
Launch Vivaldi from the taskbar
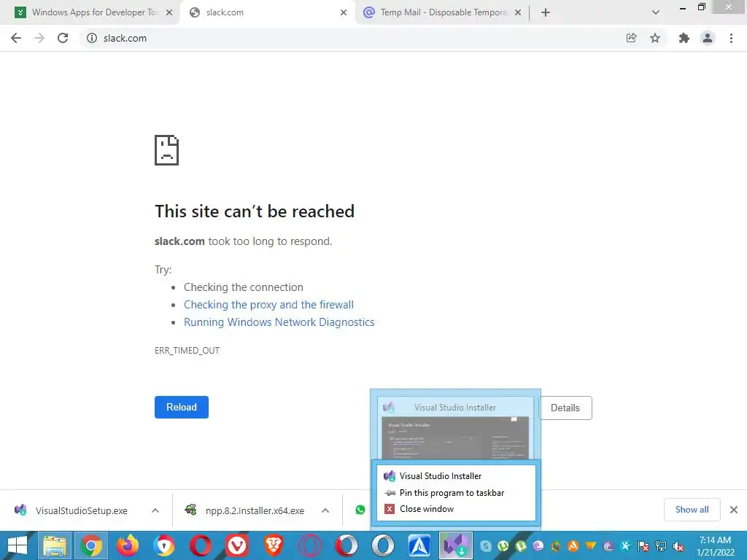[237, 545]
